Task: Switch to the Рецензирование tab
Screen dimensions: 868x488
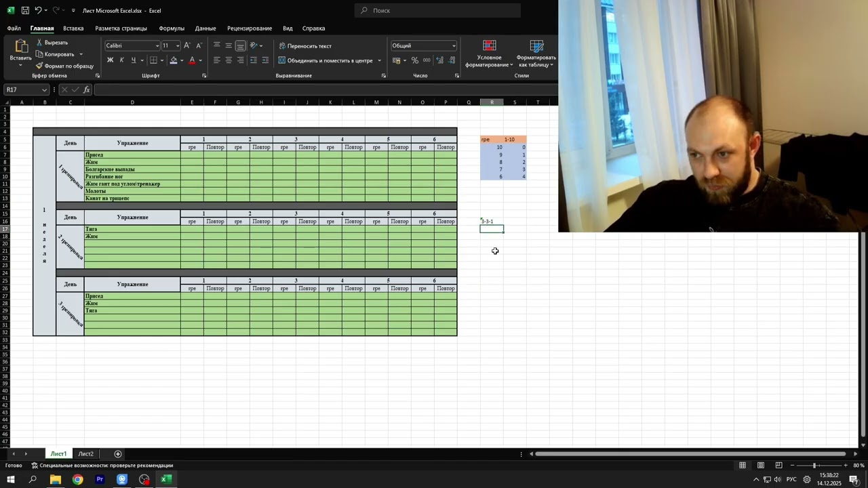Action: tap(250, 28)
